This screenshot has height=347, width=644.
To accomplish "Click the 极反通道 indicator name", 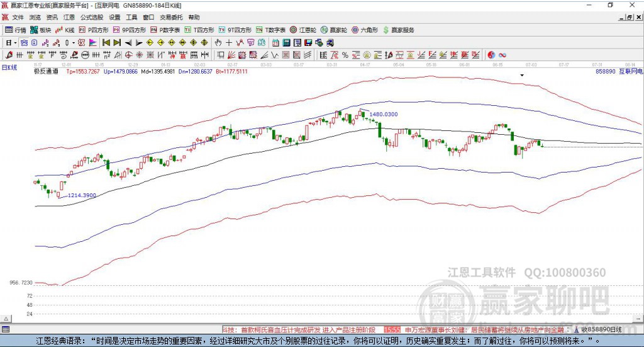I will point(46,72).
